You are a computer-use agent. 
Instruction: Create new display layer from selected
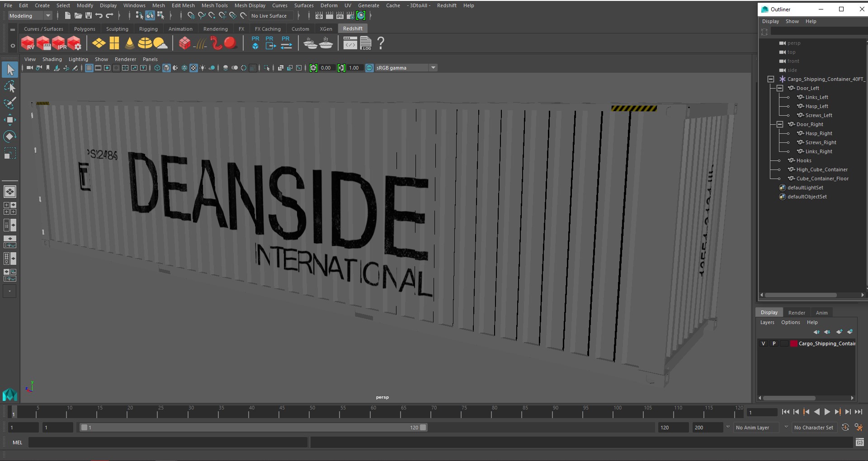pyautogui.click(x=850, y=332)
